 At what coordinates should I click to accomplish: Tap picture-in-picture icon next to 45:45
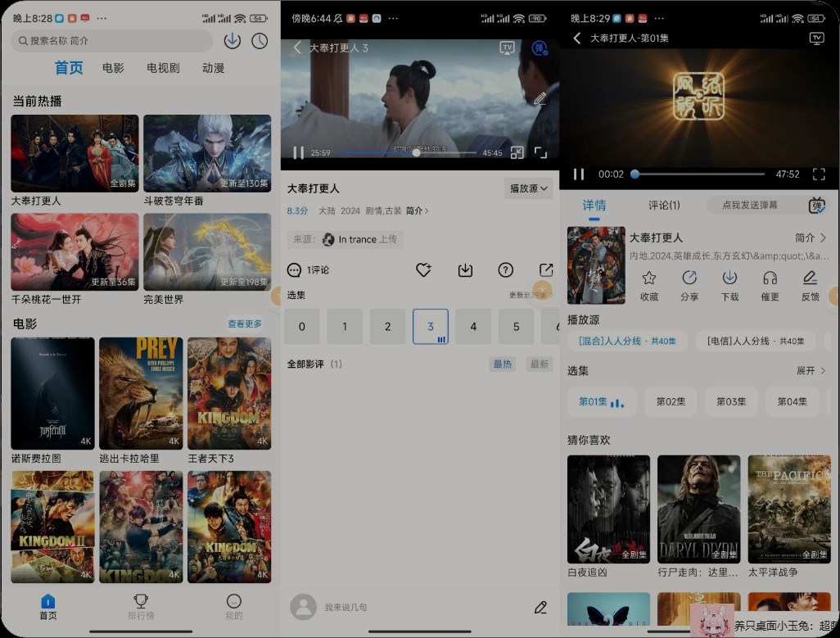[x=517, y=152]
